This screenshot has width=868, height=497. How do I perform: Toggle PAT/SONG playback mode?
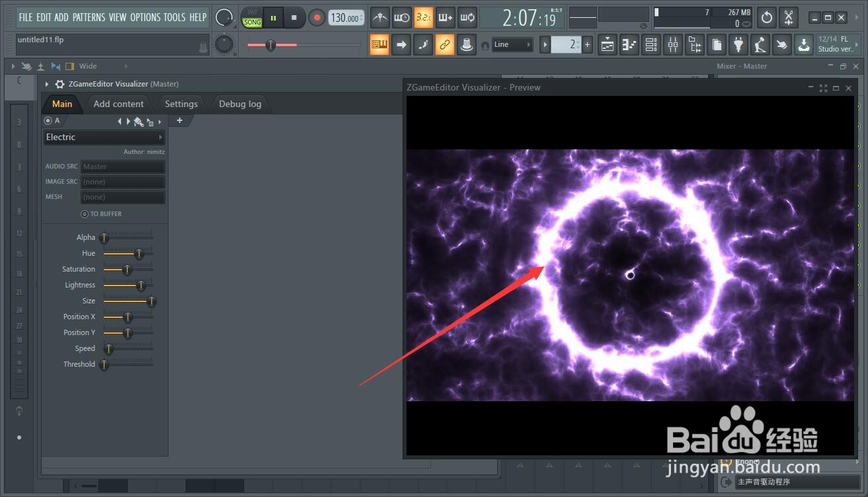(252, 18)
